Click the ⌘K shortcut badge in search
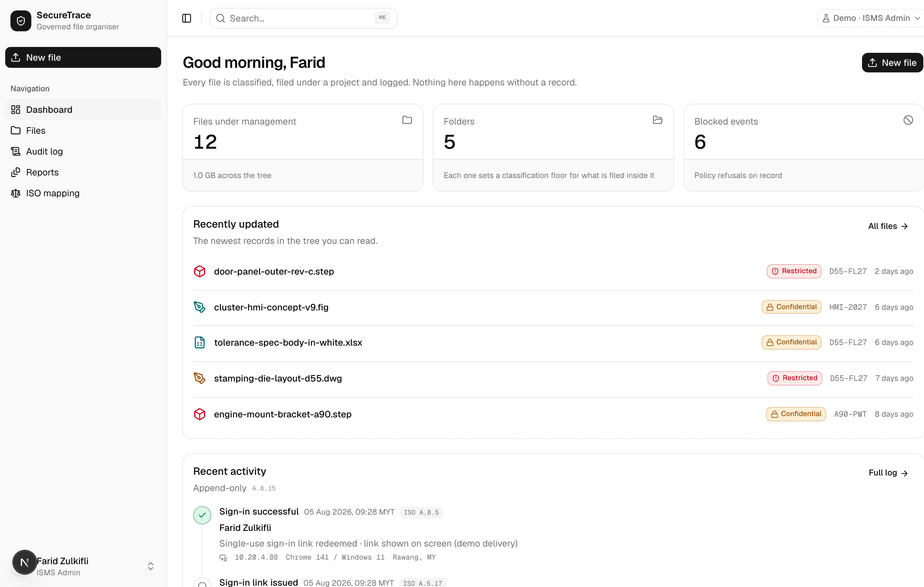The width and height of the screenshot is (924, 587). point(382,18)
